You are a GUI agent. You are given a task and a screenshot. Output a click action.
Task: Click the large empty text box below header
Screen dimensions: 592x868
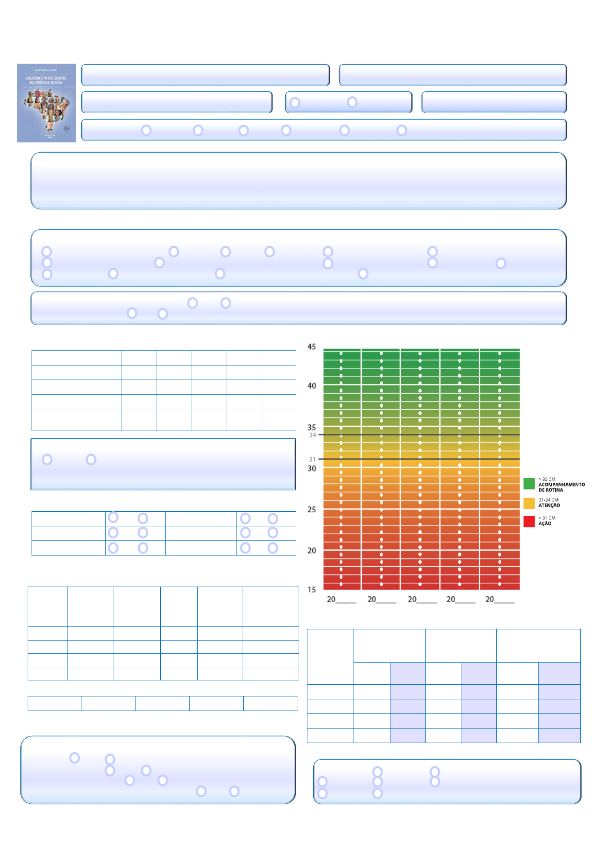tap(298, 181)
